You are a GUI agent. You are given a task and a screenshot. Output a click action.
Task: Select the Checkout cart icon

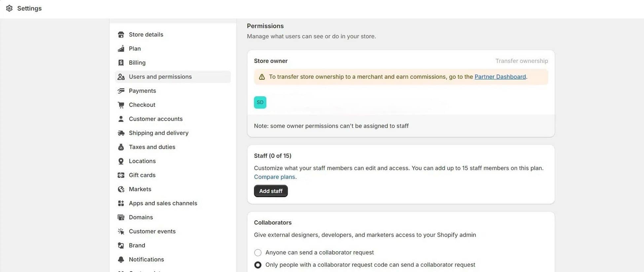(121, 105)
